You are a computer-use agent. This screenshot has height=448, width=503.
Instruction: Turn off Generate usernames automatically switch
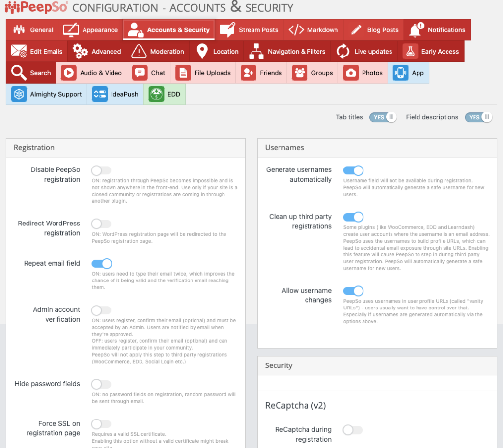point(353,170)
